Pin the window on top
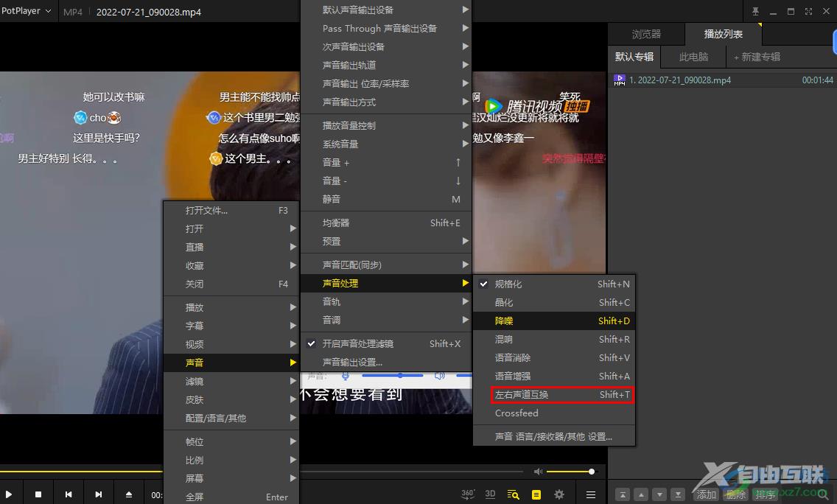Image resolution: width=837 pixels, height=504 pixels. point(755,11)
